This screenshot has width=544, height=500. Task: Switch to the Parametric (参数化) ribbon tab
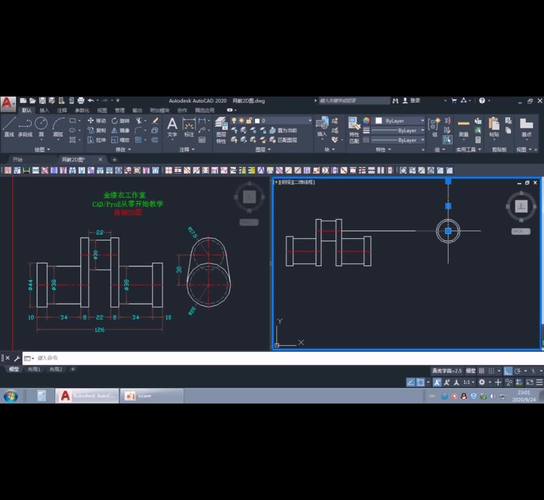click(82, 110)
